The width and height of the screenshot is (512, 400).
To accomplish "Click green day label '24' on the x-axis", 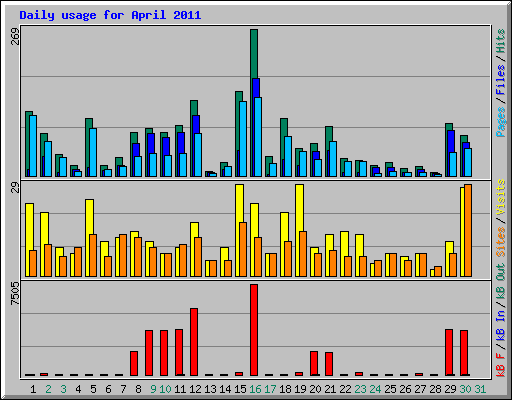I will point(375,389).
